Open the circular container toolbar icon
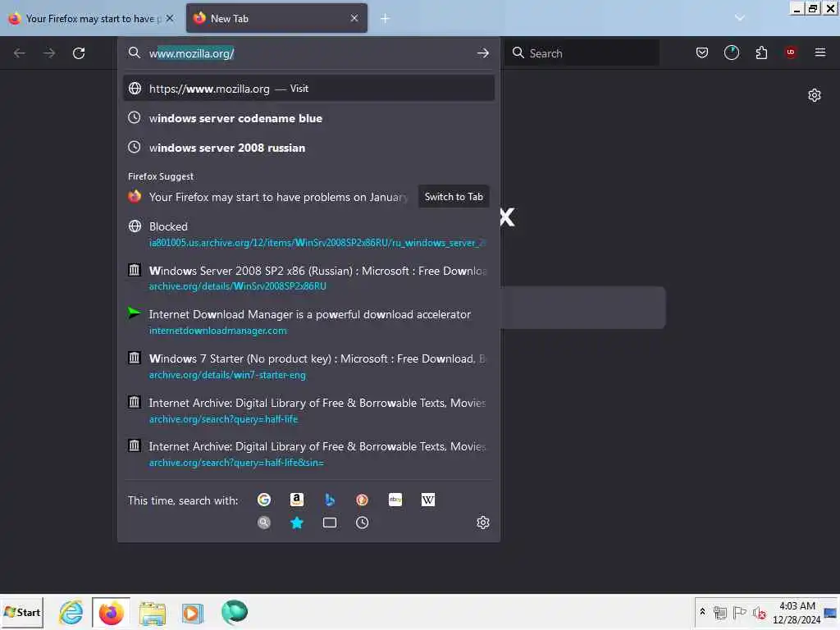The height and width of the screenshot is (630, 840). click(731, 52)
